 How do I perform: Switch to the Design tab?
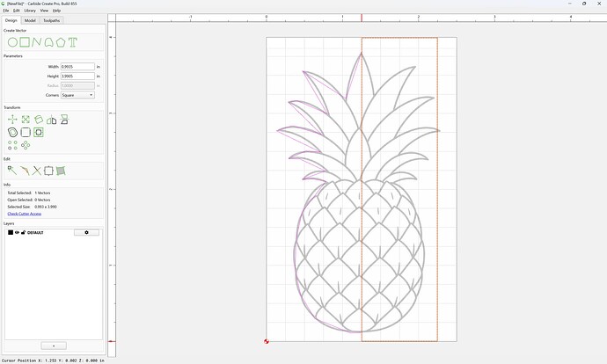[x=11, y=20]
